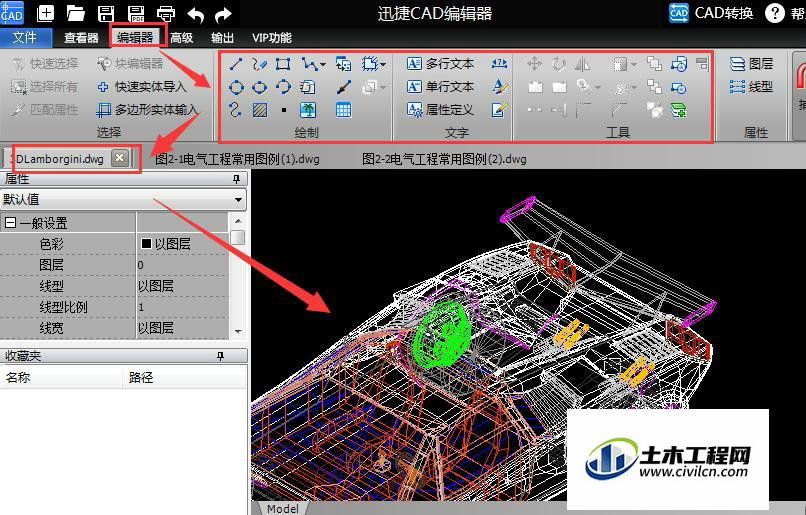The height and width of the screenshot is (515, 806).
Task: Click the green add layer icon in tools
Action: [x=679, y=110]
